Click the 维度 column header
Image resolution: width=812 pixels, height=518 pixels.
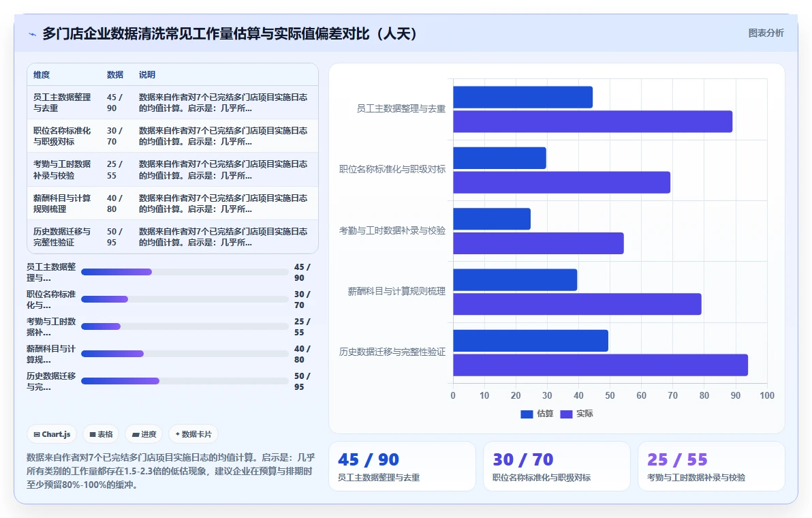click(x=42, y=74)
